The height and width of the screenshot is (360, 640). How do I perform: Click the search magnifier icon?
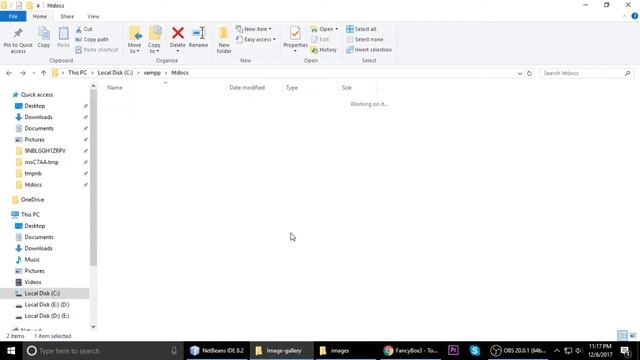[627, 73]
